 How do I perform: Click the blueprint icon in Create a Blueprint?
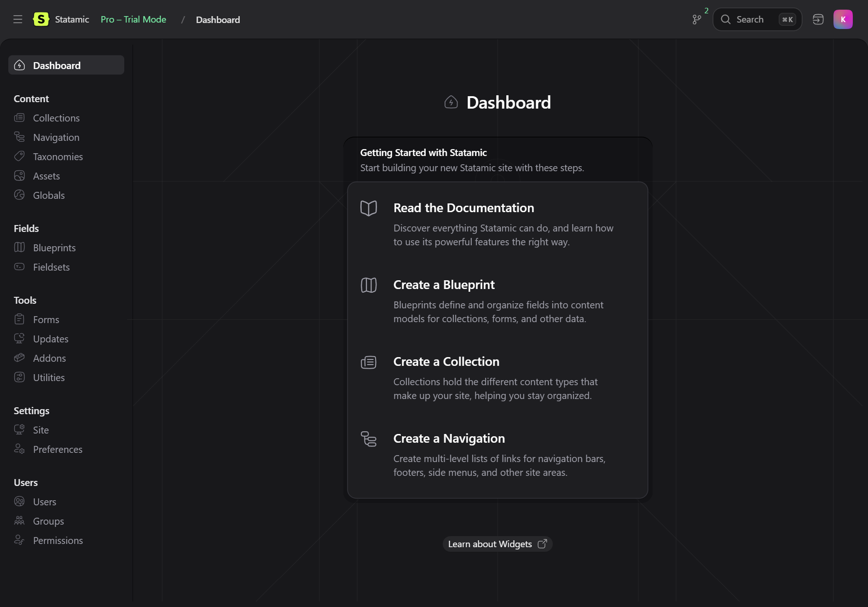[x=369, y=285]
